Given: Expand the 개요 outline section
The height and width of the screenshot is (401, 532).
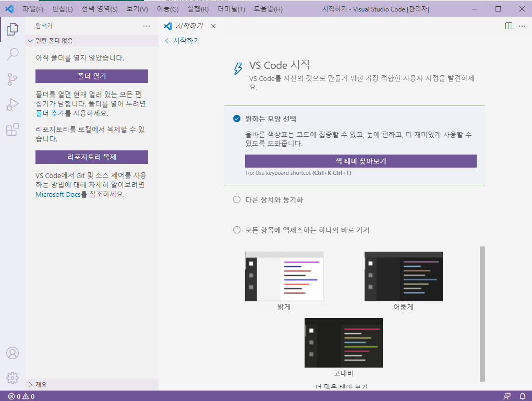Looking at the screenshot, I should pos(92,384).
